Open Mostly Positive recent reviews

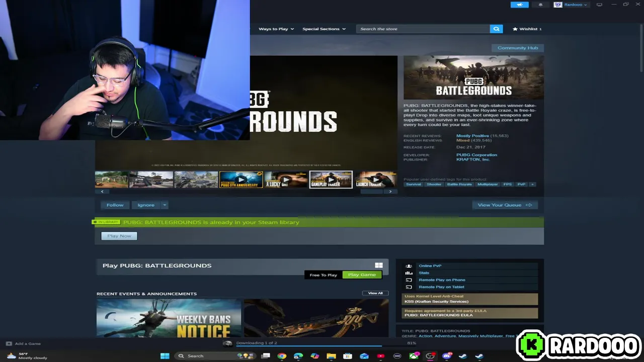[472, 136]
